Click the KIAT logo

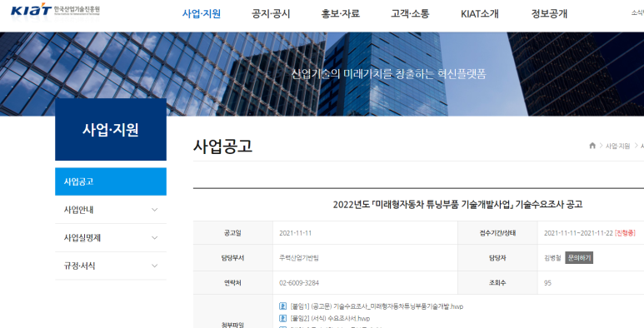[x=55, y=10]
